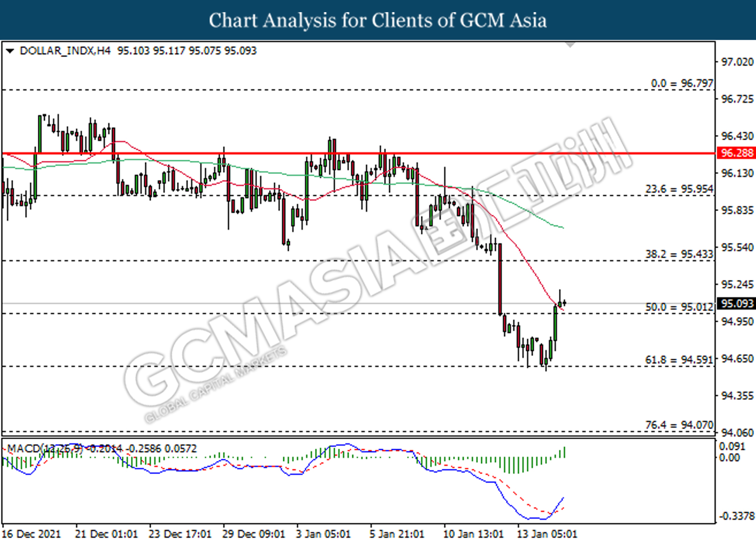Click the red 96.288 price label
Viewport: 756px width, 540px height.
pyautogui.click(x=736, y=153)
